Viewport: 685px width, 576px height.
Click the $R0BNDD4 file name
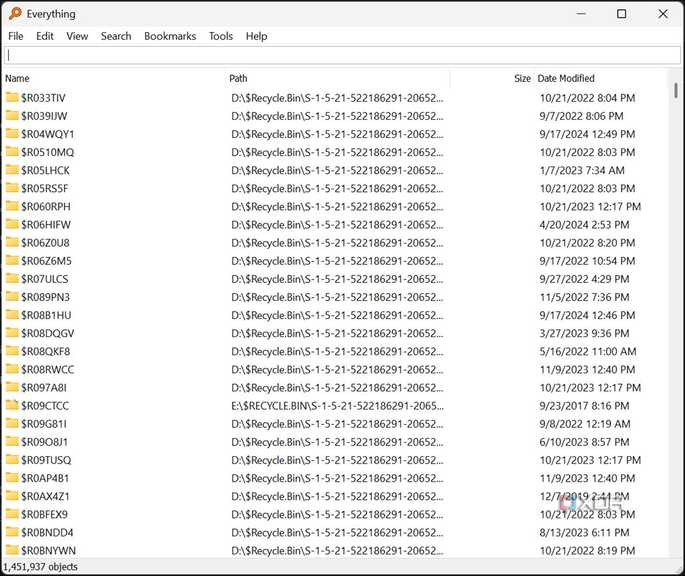pyautogui.click(x=47, y=533)
